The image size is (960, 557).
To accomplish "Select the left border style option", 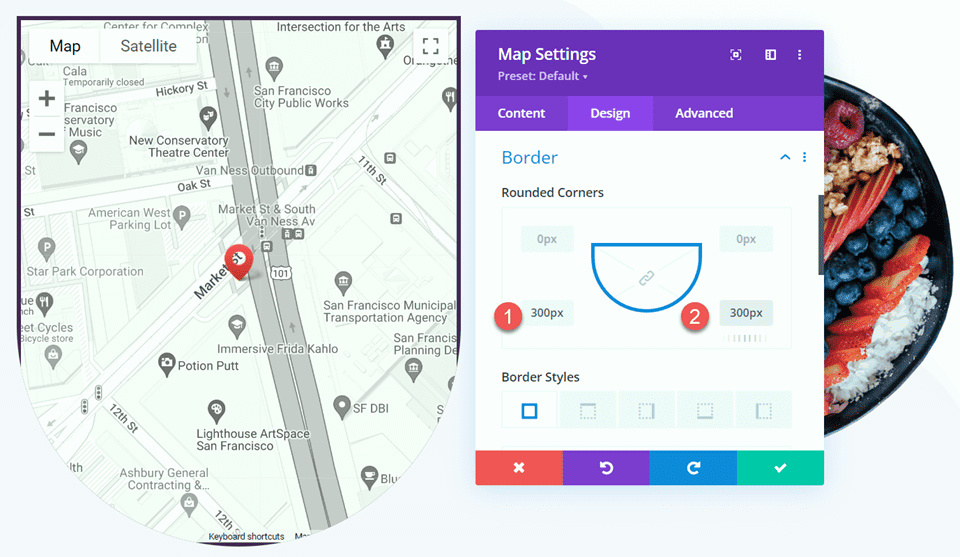I will click(763, 410).
